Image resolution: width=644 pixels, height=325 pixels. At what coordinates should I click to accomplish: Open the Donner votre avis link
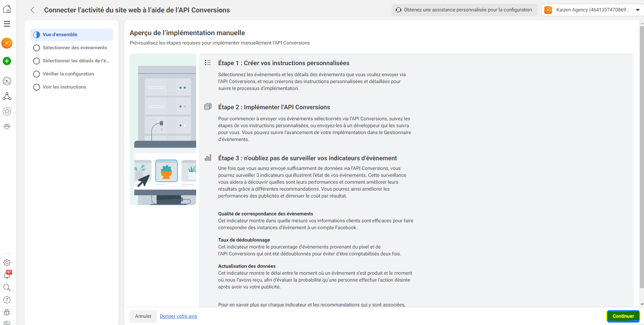coord(179,316)
